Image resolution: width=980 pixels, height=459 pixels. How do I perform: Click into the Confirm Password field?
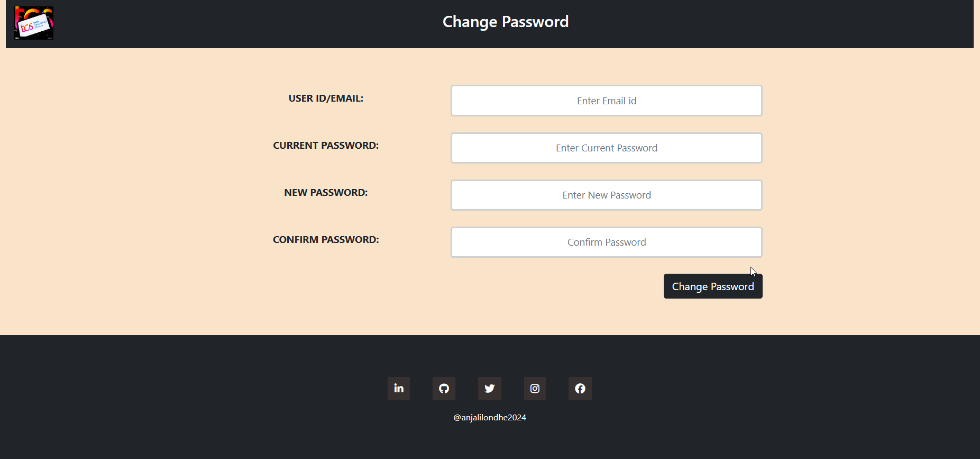point(606,242)
